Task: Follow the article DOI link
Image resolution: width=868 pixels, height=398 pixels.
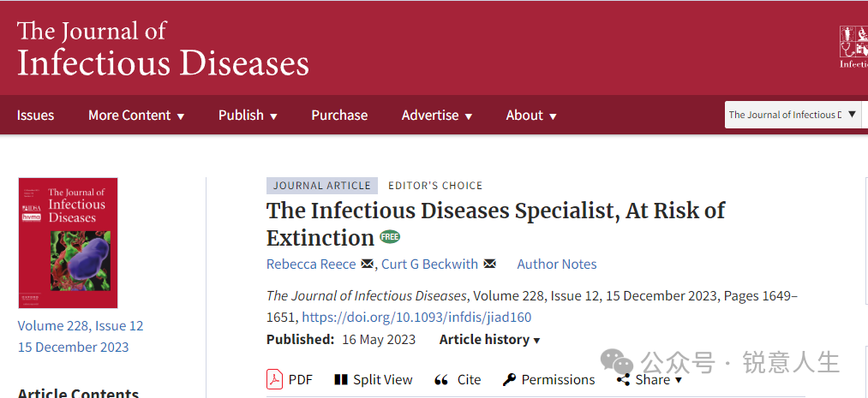Action: click(x=417, y=317)
